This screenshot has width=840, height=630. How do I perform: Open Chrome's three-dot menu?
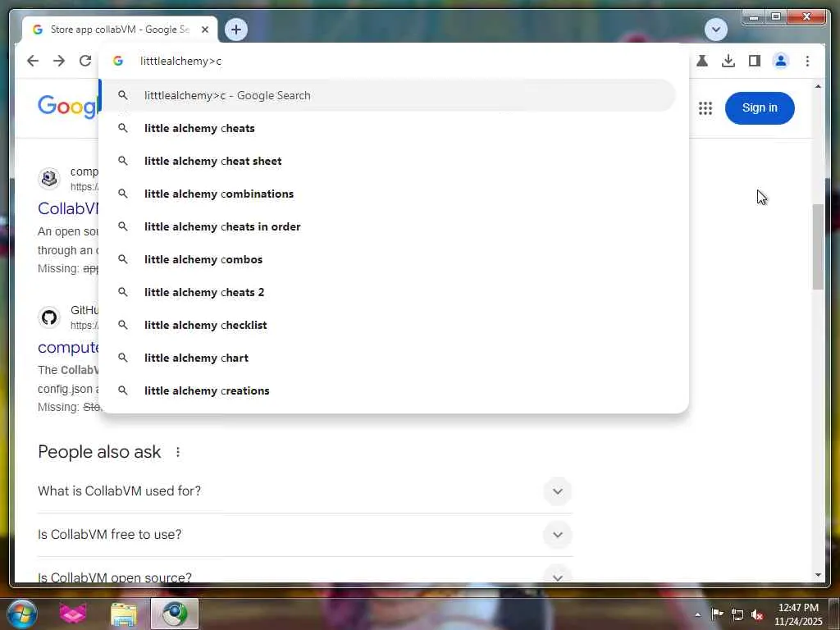tap(807, 61)
